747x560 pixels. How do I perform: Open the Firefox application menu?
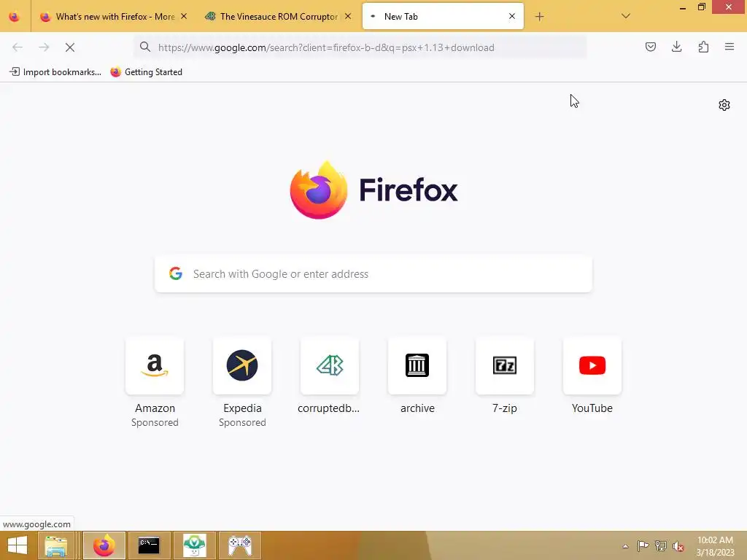coord(729,47)
